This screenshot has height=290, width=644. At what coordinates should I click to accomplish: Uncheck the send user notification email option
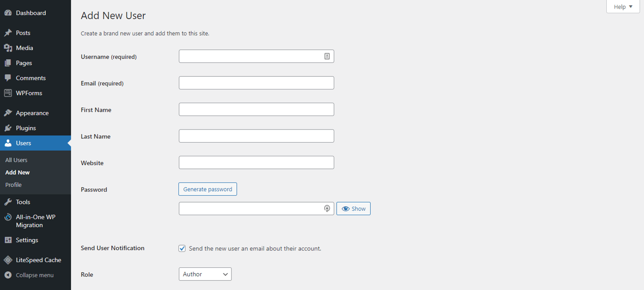click(182, 248)
